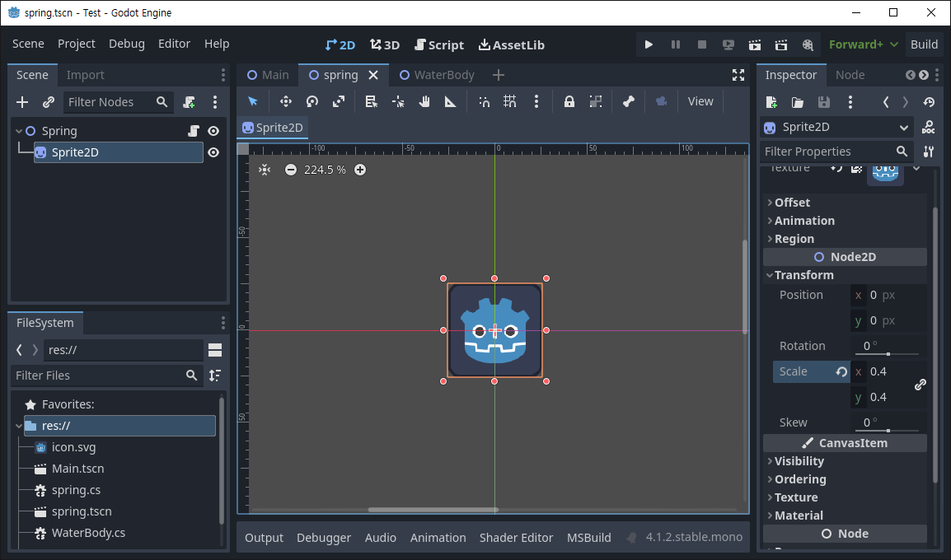
Task: Select the pivot change tool
Action: (x=398, y=101)
